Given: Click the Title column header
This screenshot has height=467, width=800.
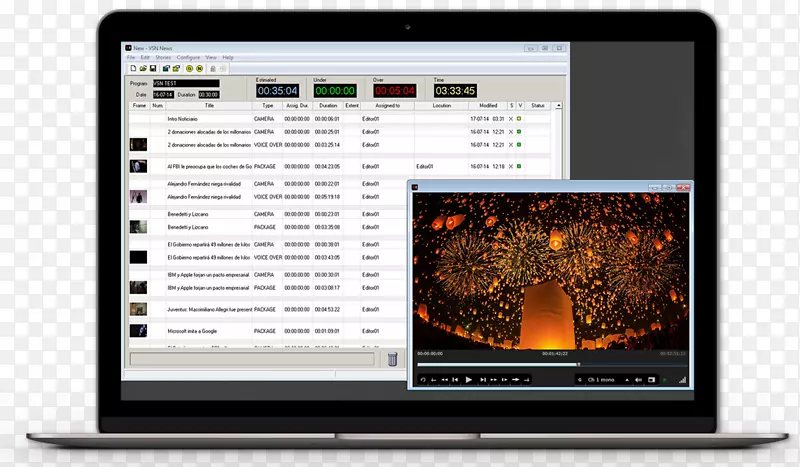Looking at the screenshot, I should click(209, 105).
